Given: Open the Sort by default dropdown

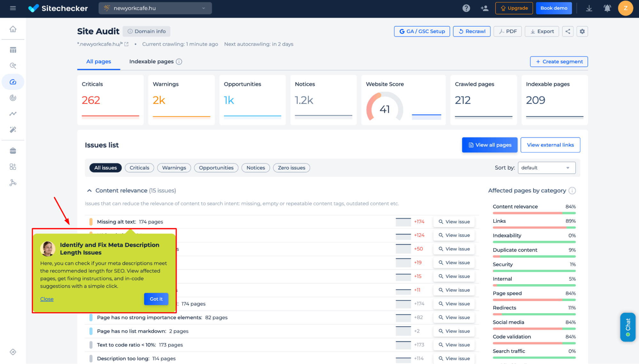Looking at the screenshot, I should 546,167.
